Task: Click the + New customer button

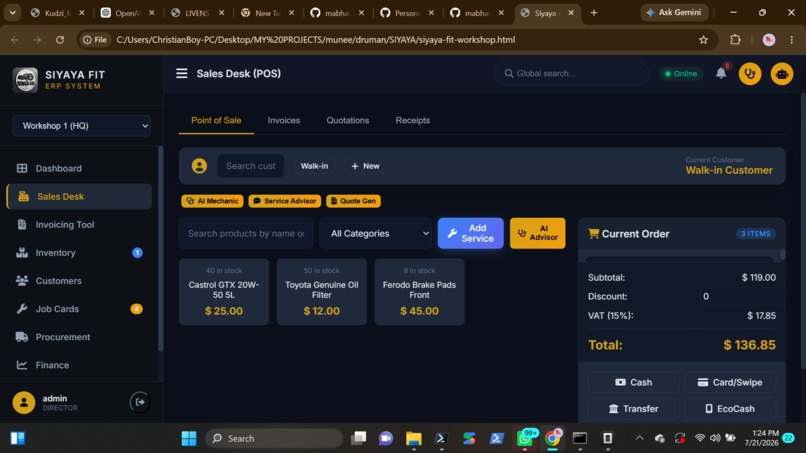Action: pyautogui.click(x=365, y=166)
